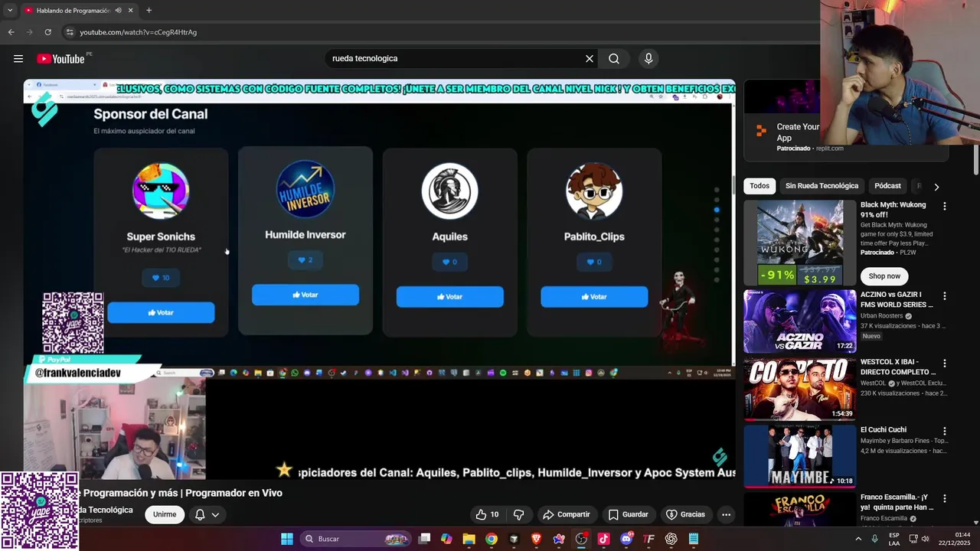The height and width of the screenshot is (551, 980).
Task: Click the browser address bar URL
Action: (139, 32)
